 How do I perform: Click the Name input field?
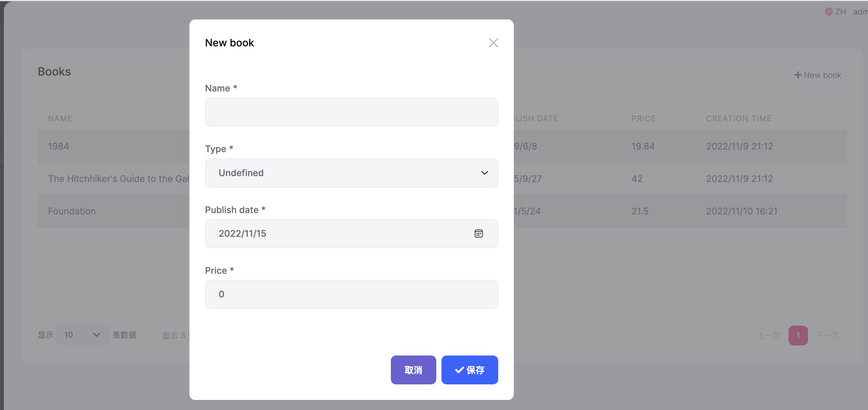coord(351,112)
